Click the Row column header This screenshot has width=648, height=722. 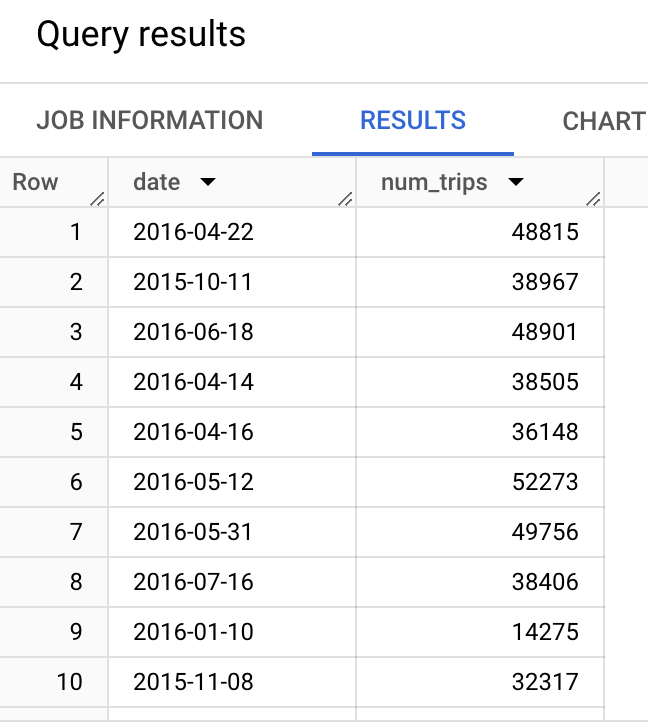[x=36, y=182]
